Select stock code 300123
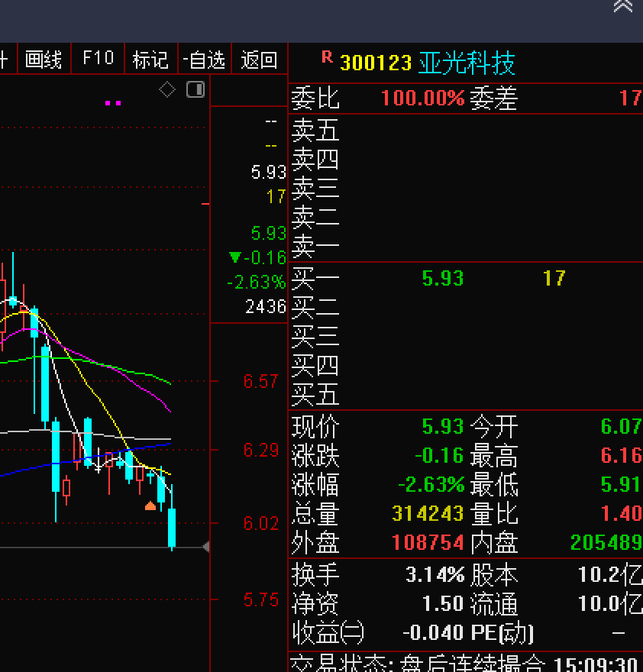The image size is (643, 672). (x=376, y=63)
